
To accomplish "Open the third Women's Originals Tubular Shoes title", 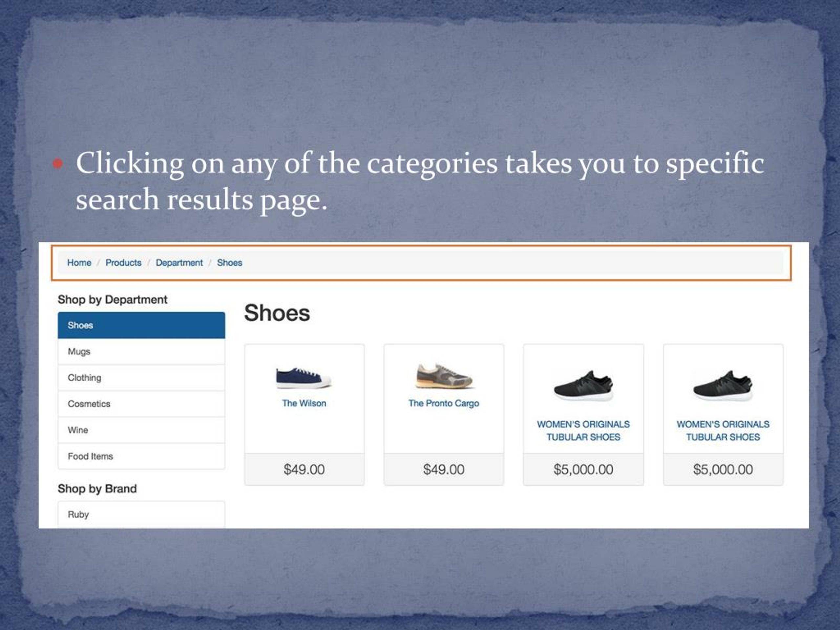I will 583,430.
